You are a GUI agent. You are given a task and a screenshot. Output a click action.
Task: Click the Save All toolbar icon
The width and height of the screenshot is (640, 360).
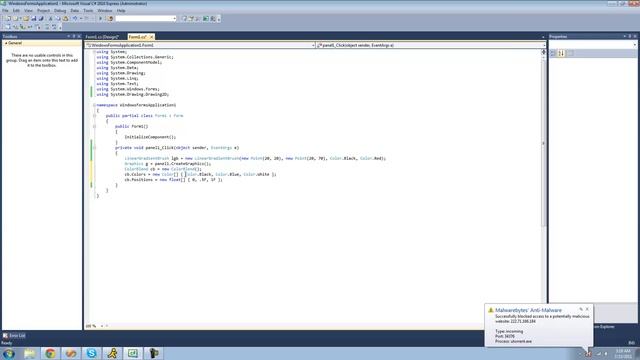41,18
